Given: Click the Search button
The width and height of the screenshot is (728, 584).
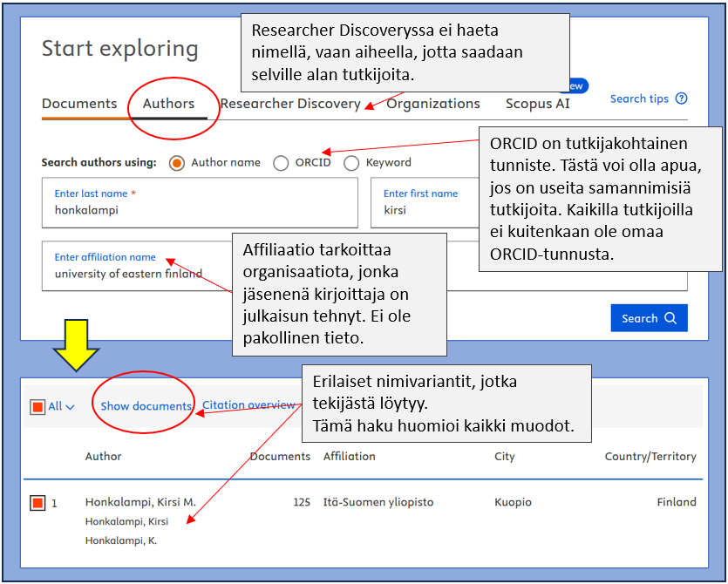Looking at the screenshot, I should pyautogui.click(x=649, y=318).
